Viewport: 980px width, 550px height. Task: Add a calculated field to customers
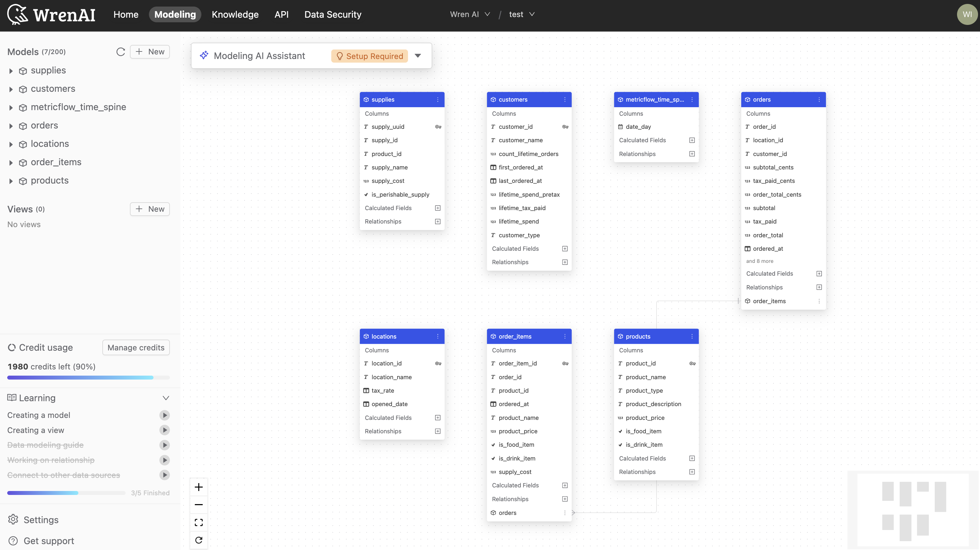[x=564, y=248]
